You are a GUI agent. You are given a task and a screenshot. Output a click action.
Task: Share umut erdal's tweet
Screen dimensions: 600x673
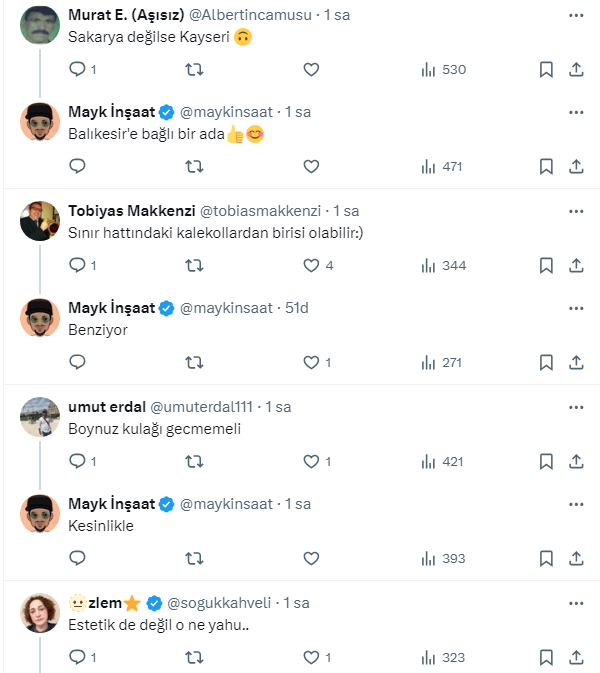pos(576,461)
